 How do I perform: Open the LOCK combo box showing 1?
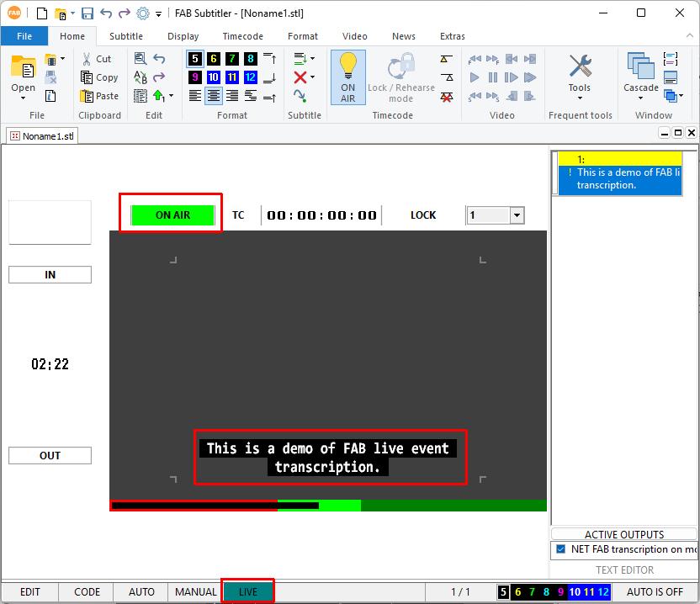point(495,215)
